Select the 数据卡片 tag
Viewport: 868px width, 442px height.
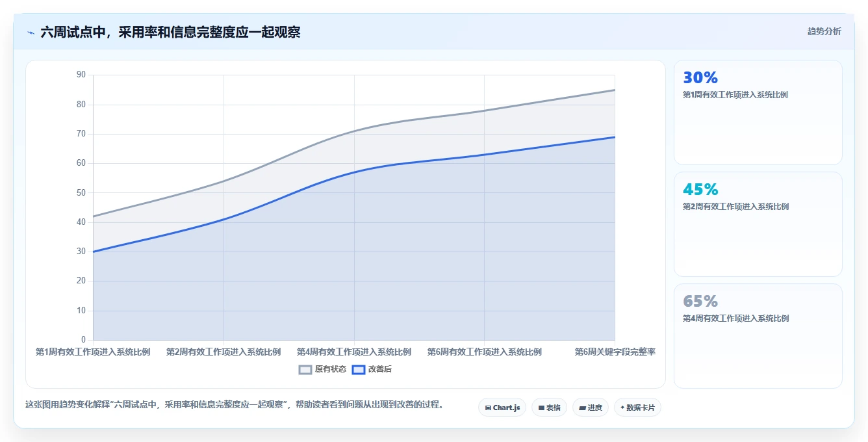coord(638,408)
